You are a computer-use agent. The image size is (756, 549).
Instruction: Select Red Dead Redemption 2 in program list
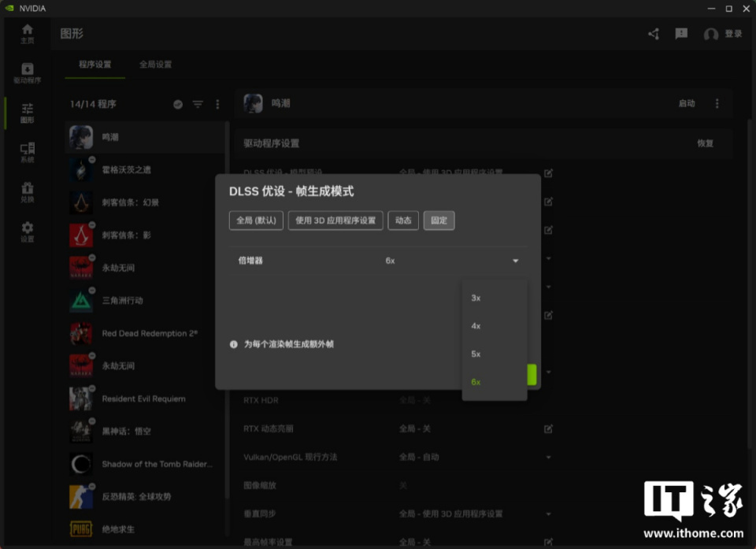pos(145,333)
